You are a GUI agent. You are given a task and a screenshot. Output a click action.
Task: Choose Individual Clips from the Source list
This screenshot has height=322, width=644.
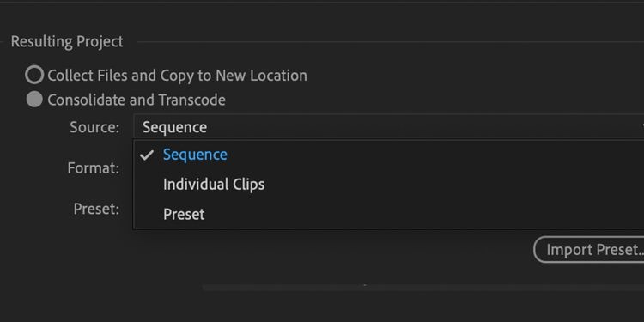tap(214, 184)
